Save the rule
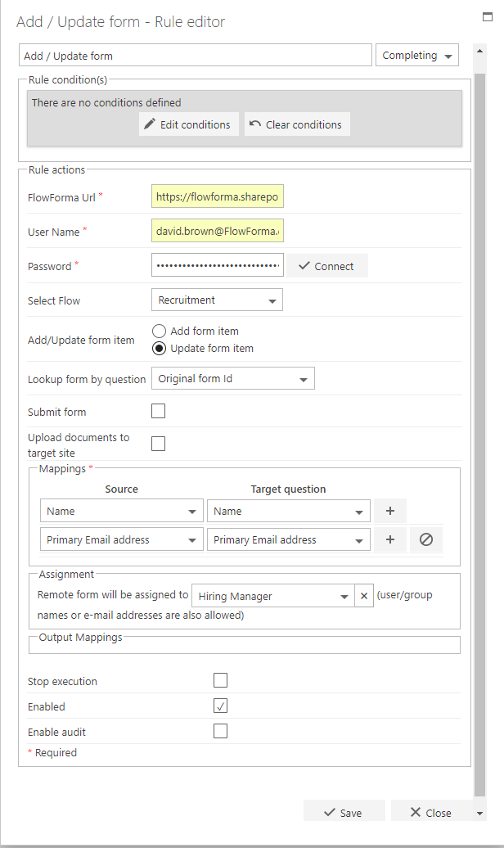504x848 pixels. [x=344, y=812]
